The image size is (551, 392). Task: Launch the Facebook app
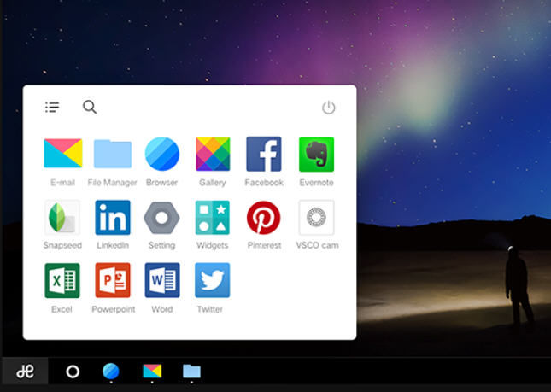(x=264, y=154)
